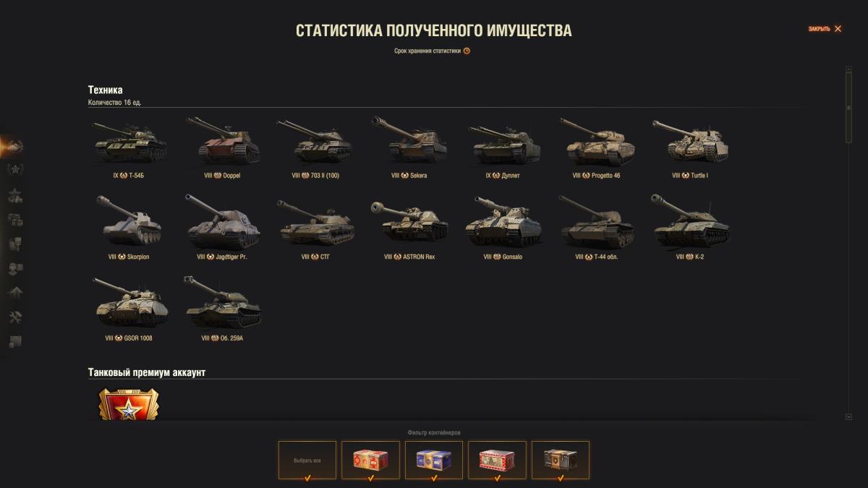Click the storage period info clock icon
Image resolution: width=868 pixels, height=488 pixels.
point(467,51)
